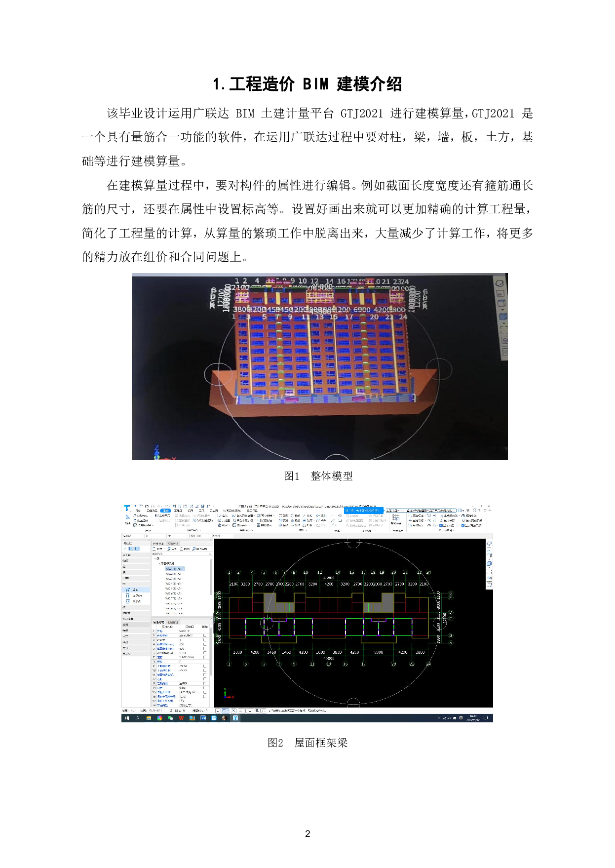
Task: Select the arrow selection tool in ribbon
Action: [127, 516]
